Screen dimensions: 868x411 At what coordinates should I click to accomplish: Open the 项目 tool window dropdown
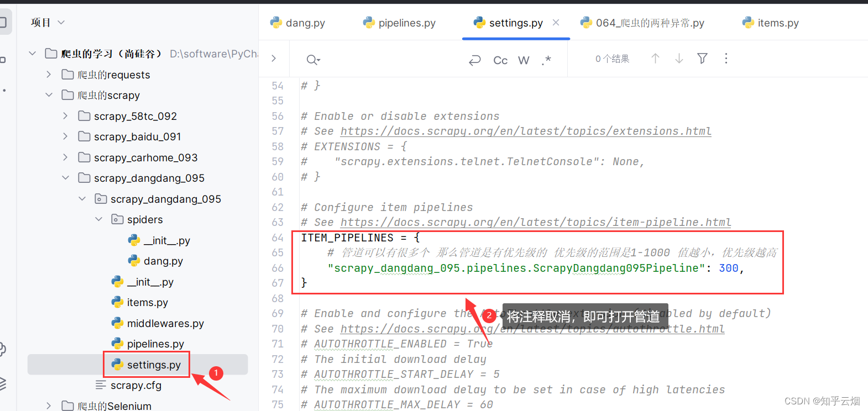[x=48, y=23]
